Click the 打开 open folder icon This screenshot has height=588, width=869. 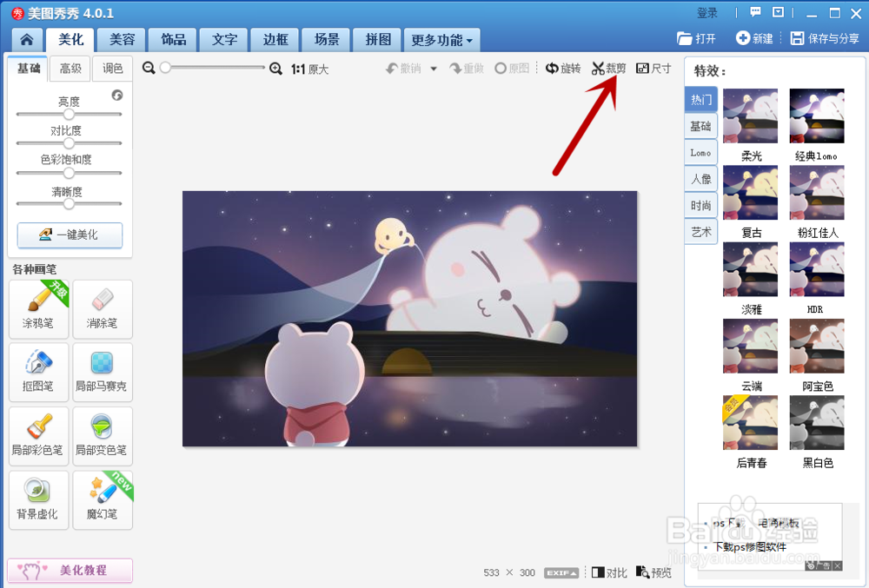pos(696,38)
